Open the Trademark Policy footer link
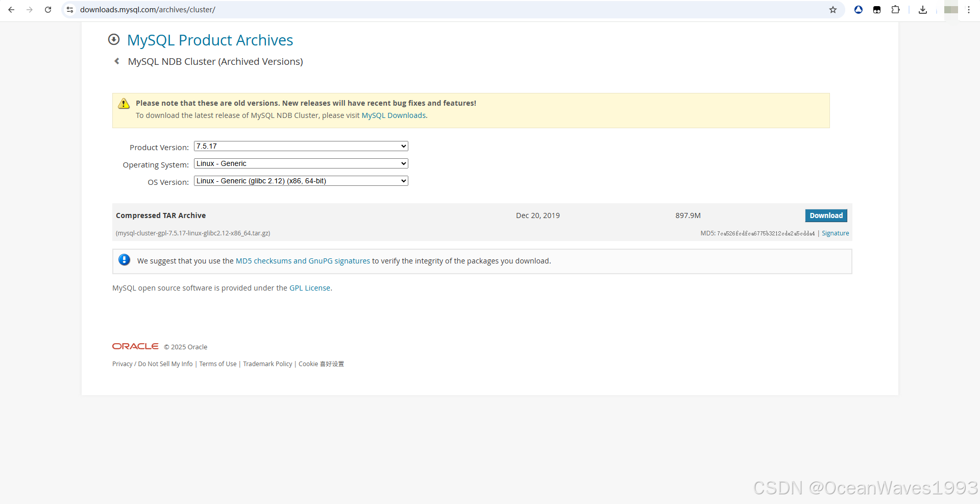Viewport: 980px width, 504px height. (267, 364)
